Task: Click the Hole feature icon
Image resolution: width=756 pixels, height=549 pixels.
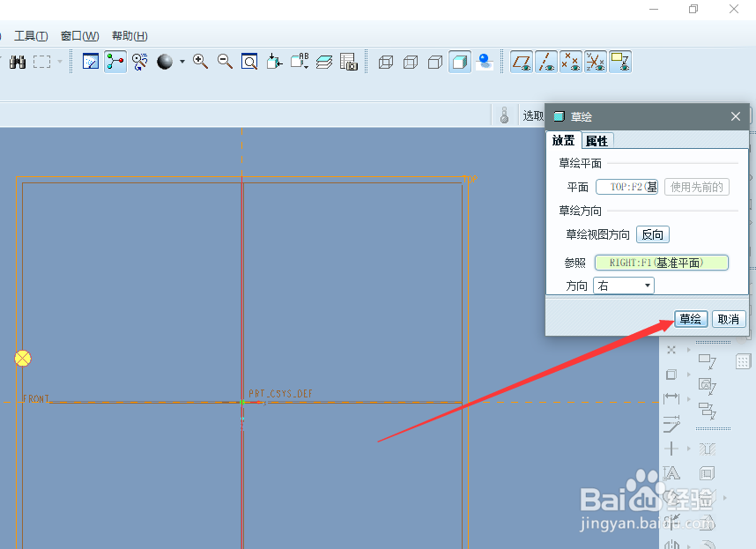Action: [x=708, y=449]
